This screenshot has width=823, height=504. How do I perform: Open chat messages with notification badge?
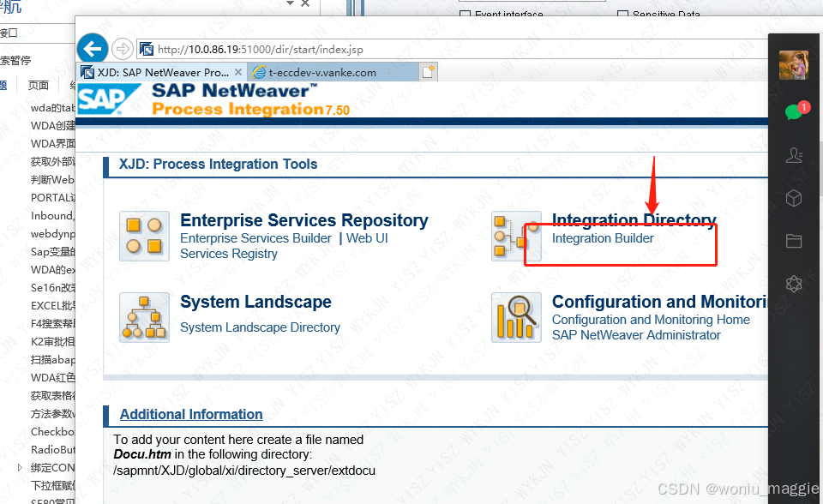tap(796, 111)
